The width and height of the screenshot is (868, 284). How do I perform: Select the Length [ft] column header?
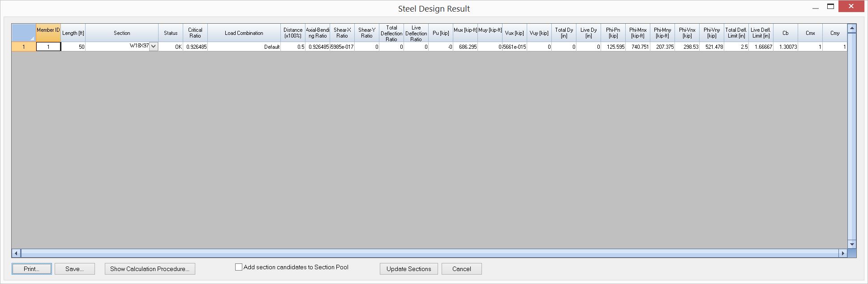click(x=73, y=33)
